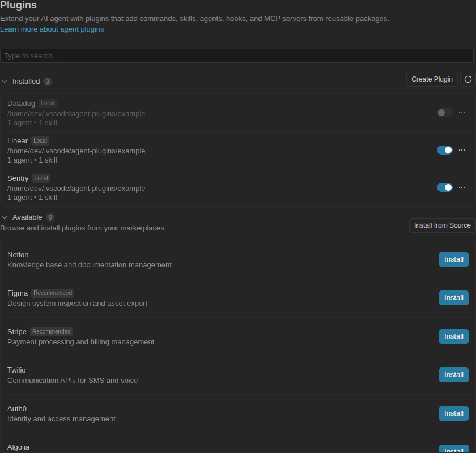This screenshot has width=476, height=453.
Task: Click the Sentry plugin path text
Action: [x=76, y=189]
